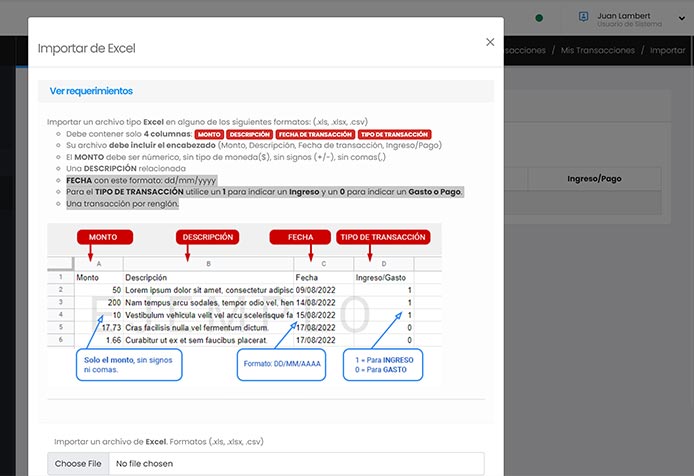The width and height of the screenshot is (694, 476).
Task: Click the 'FECHA con este formato: dd/mm/yyyy' line
Action: point(141,180)
